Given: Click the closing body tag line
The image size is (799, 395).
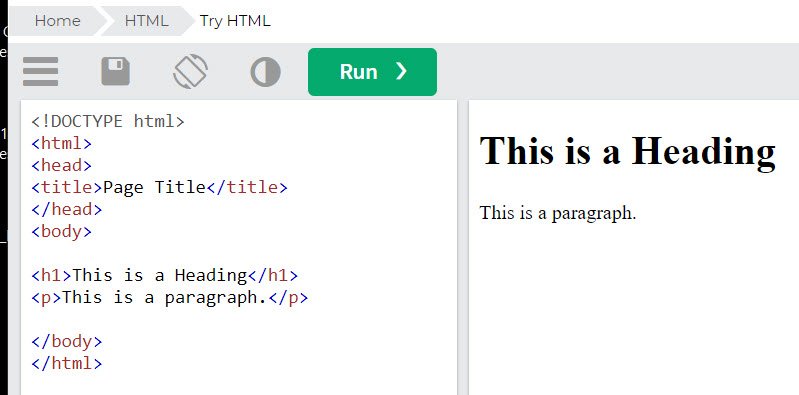Looking at the screenshot, I should click(x=67, y=341).
